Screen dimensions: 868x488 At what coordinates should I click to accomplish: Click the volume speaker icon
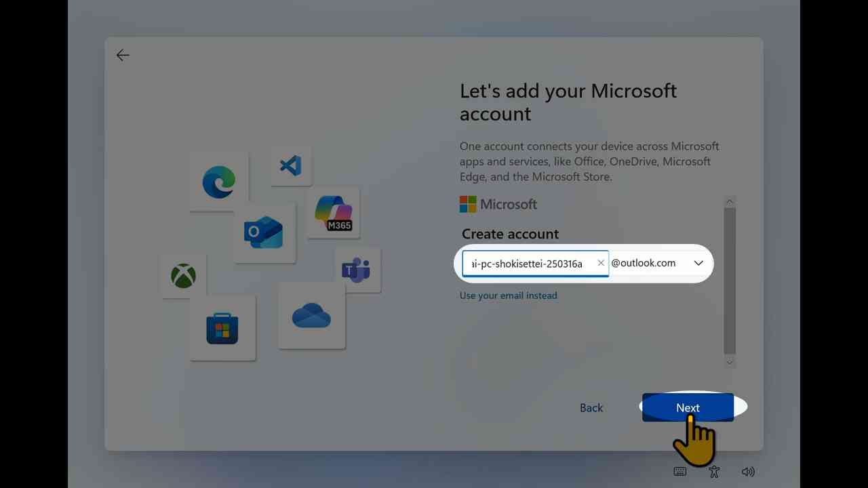(x=748, y=472)
